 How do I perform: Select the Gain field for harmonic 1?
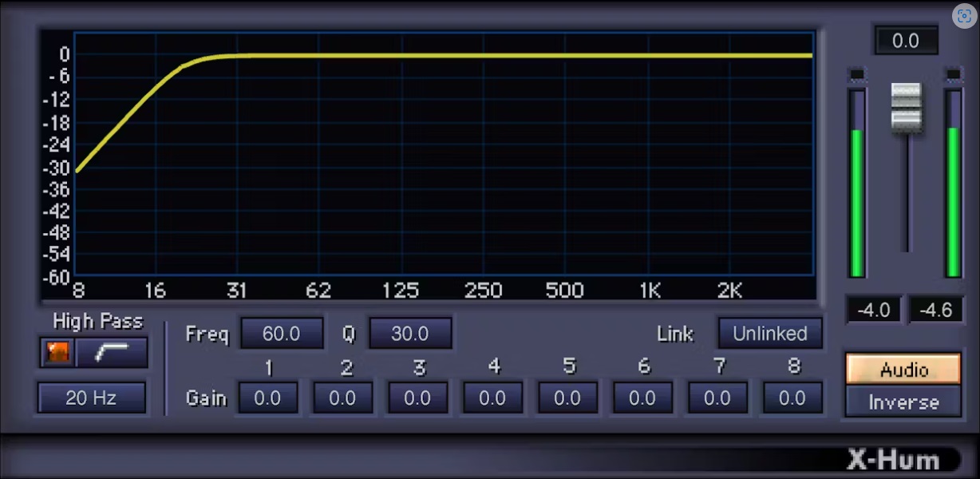point(267,398)
